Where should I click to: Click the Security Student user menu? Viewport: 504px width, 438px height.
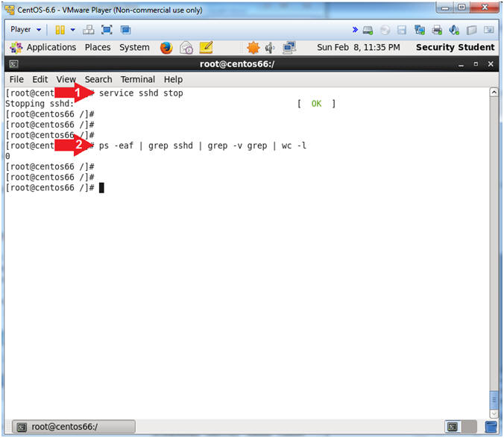click(x=455, y=48)
